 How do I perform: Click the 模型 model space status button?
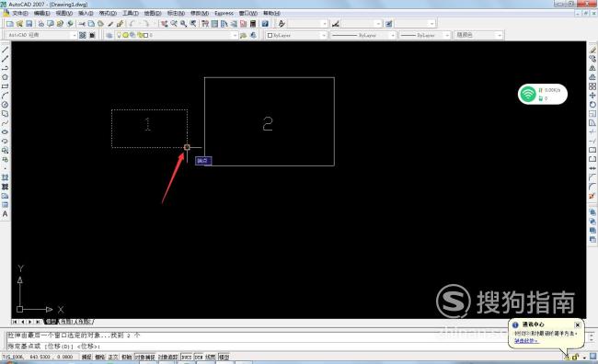coord(224,358)
